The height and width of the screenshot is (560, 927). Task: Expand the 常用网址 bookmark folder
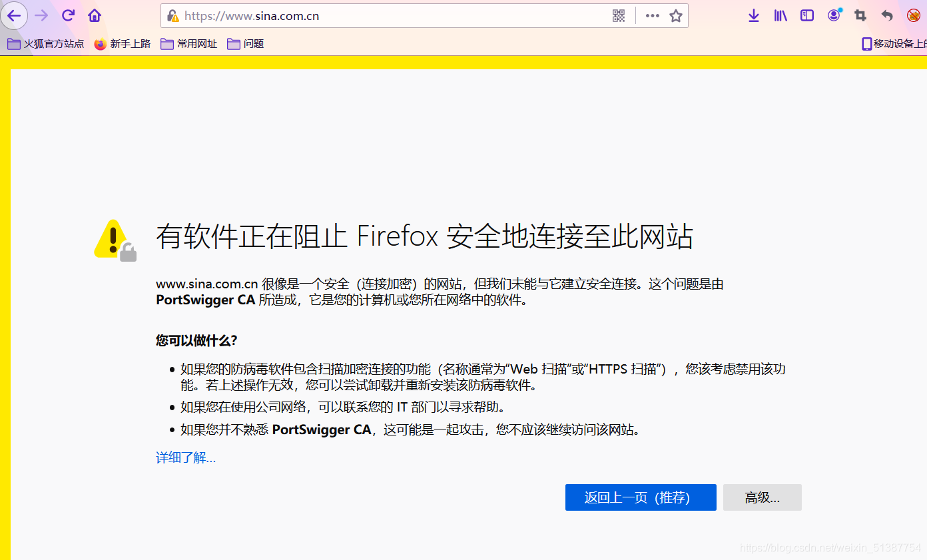[x=189, y=44]
